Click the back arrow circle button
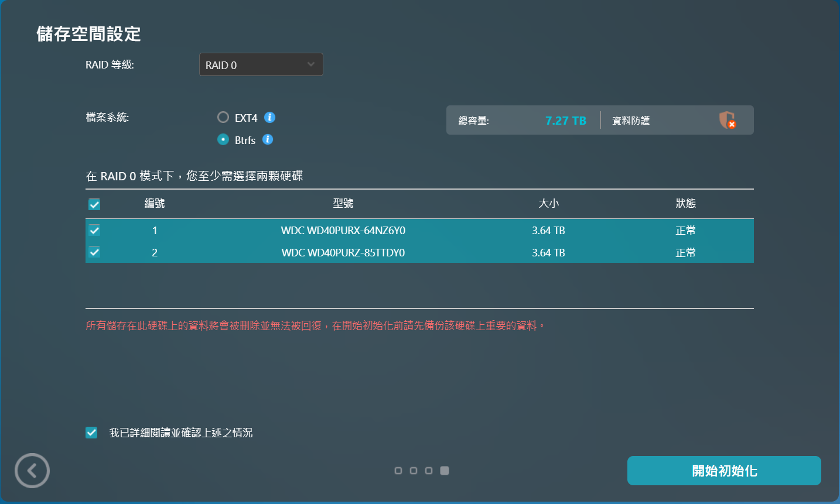The width and height of the screenshot is (840, 504). 32,471
